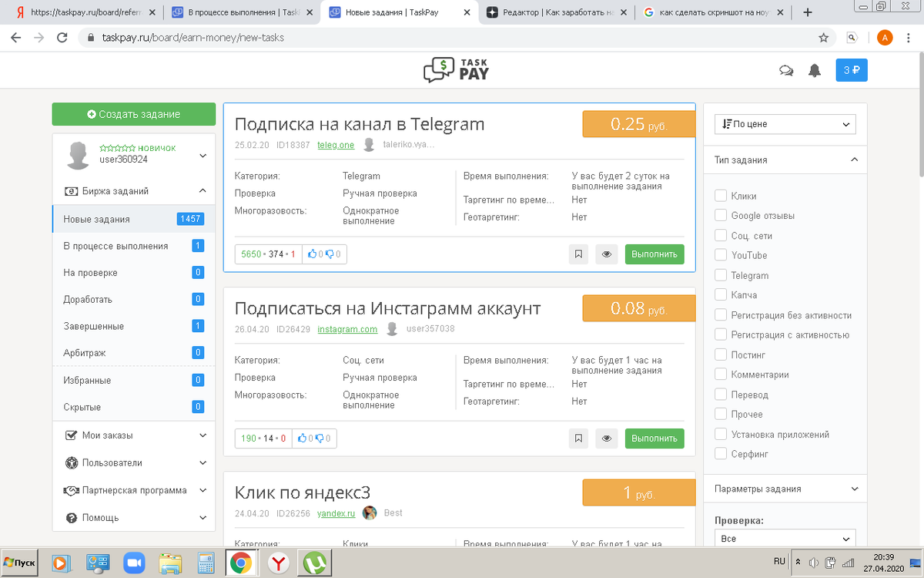Screen dimensions: 924x578
Task: Hide the Instagram task with eye icon
Action: tap(607, 439)
